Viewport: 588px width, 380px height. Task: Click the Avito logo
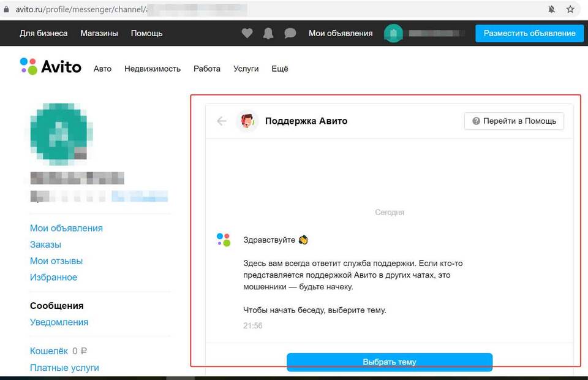pos(51,67)
